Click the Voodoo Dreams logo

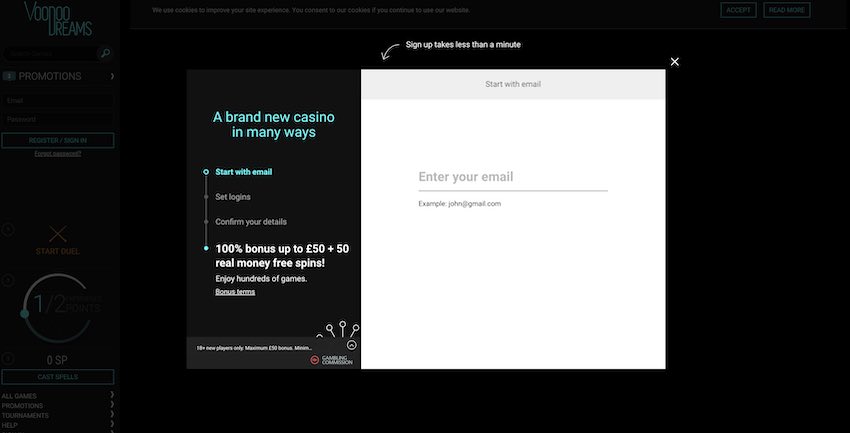tap(58, 18)
